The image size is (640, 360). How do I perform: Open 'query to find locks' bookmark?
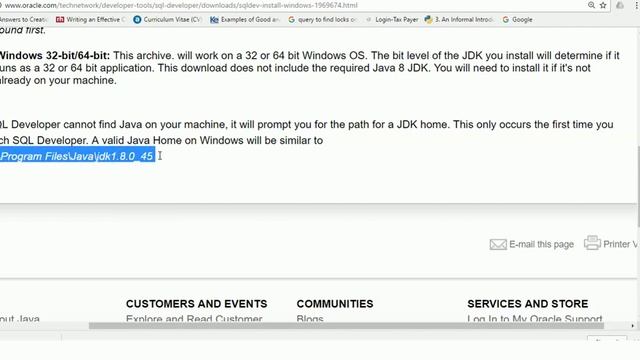(323, 20)
